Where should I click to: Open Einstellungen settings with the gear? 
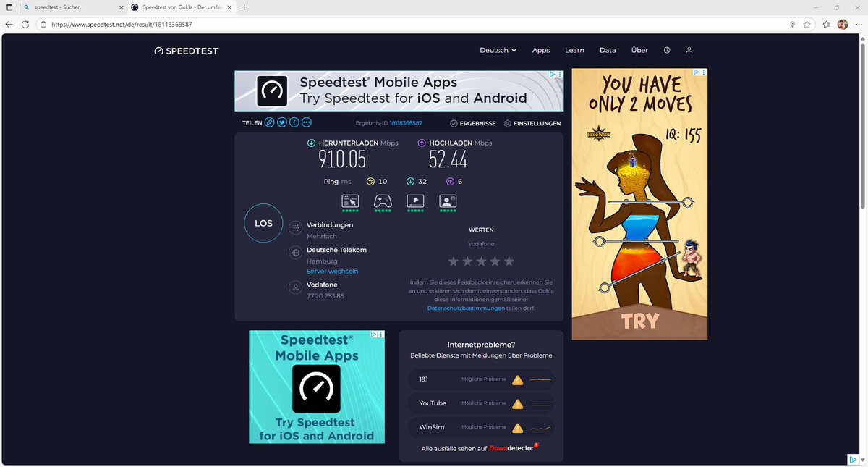[532, 123]
